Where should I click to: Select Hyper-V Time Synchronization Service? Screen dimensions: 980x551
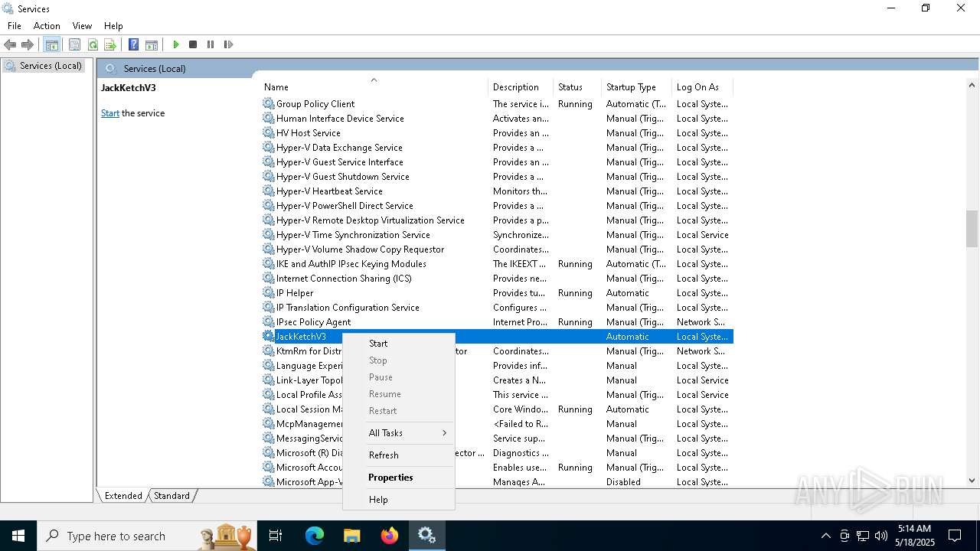tap(497, 235)
